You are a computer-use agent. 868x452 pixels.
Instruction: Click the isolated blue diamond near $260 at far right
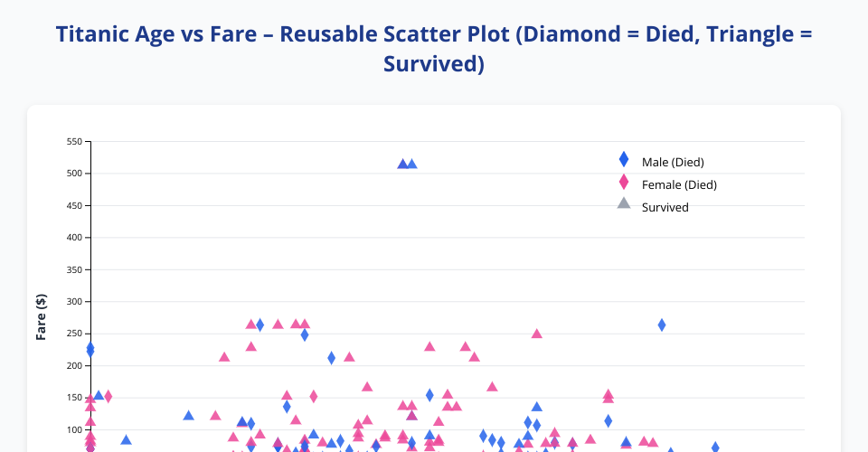(662, 325)
